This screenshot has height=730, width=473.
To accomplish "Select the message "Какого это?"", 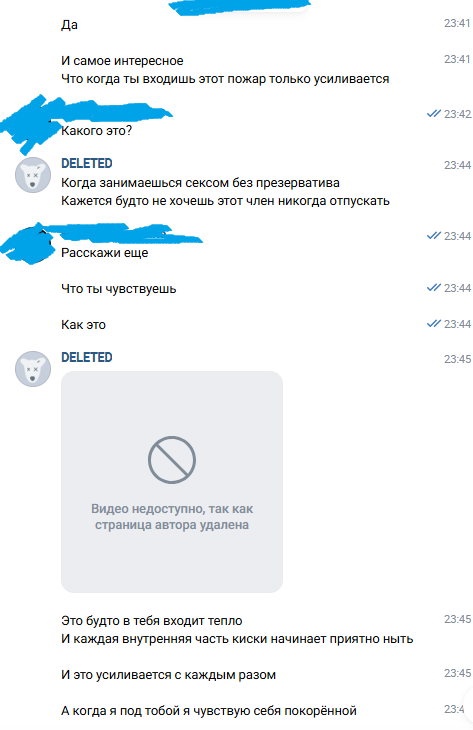I will click(96, 131).
